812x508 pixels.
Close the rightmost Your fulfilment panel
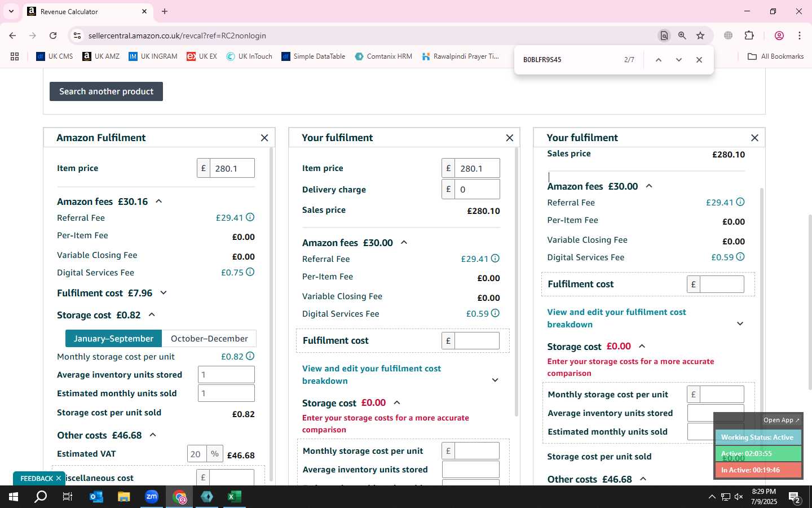point(754,138)
